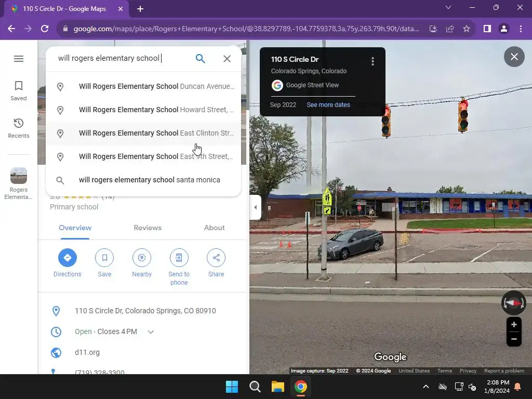This screenshot has width=532, height=399.
Task: Switch to the Reviews tab
Action: 148,228
